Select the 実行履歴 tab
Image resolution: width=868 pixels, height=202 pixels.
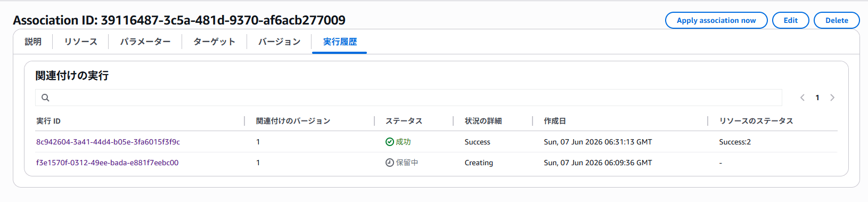click(340, 42)
